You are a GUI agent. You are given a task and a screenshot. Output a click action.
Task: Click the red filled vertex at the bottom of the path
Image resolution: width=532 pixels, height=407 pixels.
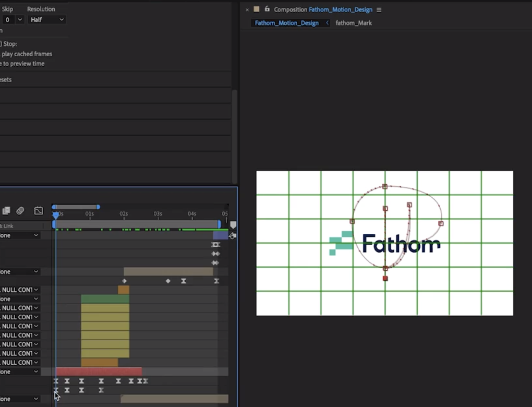point(385,278)
